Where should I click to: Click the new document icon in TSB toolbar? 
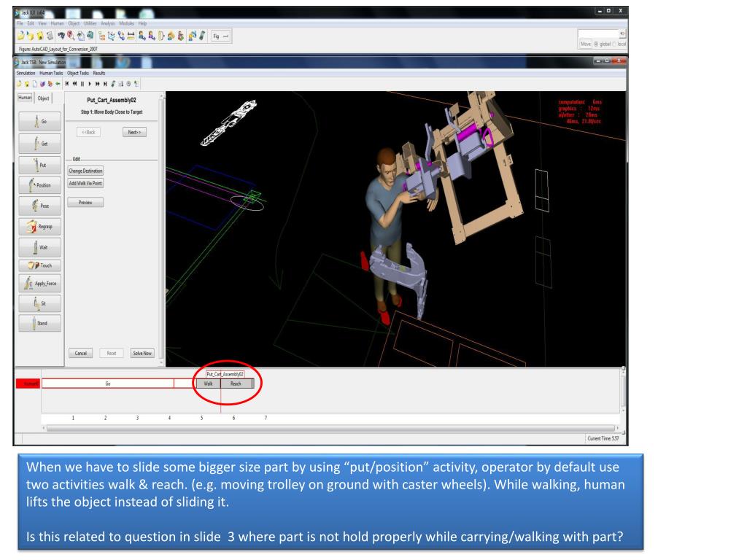click(35, 84)
